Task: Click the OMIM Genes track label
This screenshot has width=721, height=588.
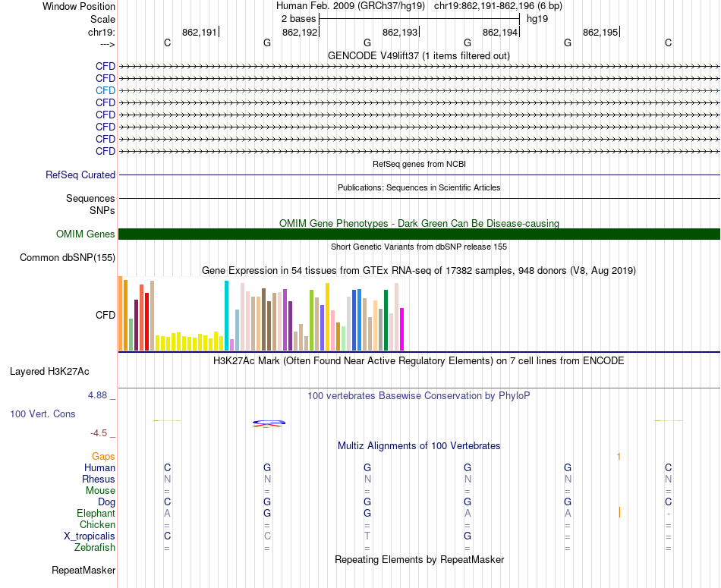Action: [x=86, y=234]
